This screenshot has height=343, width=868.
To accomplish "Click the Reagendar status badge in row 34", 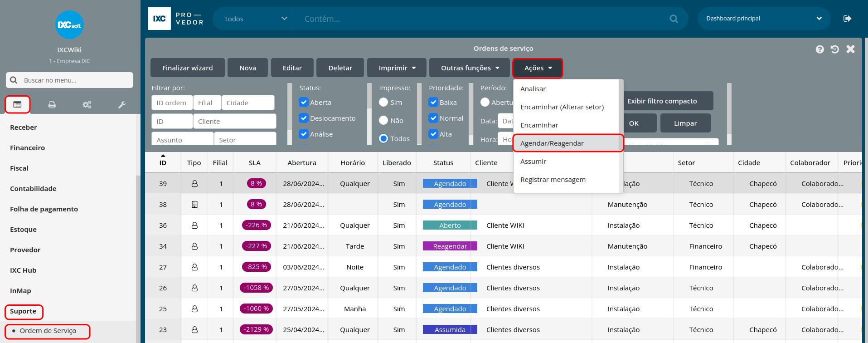I will click(450, 246).
